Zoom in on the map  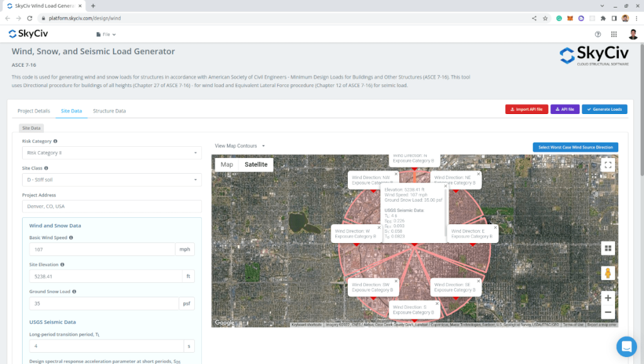pos(608,298)
